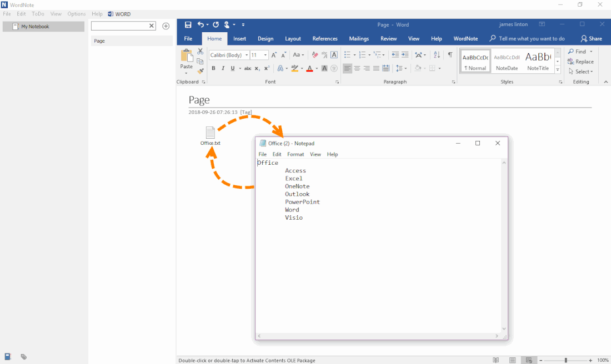611x364 pixels.
Task: Increase paragraph indent
Action: tap(405, 55)
